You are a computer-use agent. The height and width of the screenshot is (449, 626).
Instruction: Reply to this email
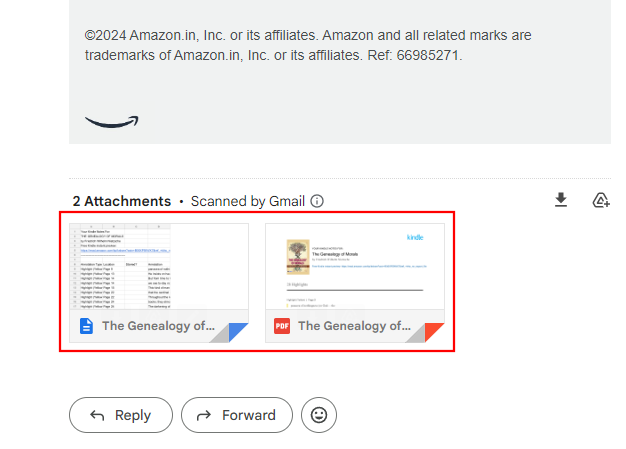[x=121, y=415]
